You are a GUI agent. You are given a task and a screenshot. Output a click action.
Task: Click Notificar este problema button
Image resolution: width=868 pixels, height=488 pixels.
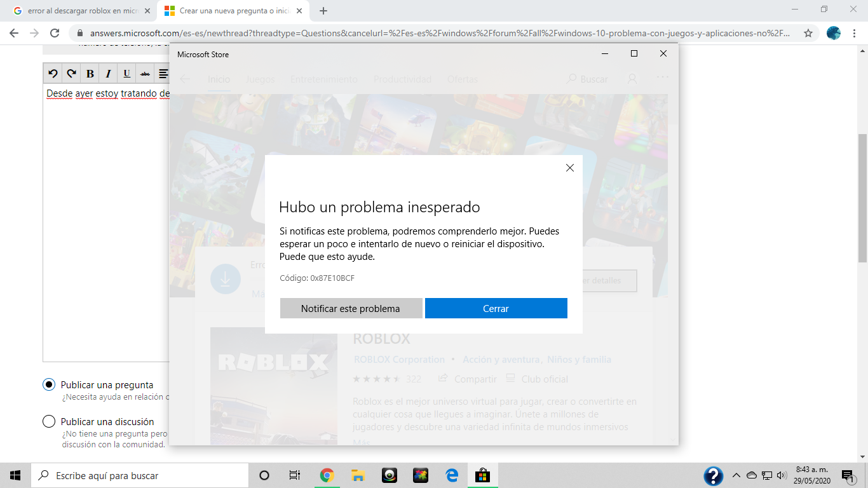(x=351, y=308)
